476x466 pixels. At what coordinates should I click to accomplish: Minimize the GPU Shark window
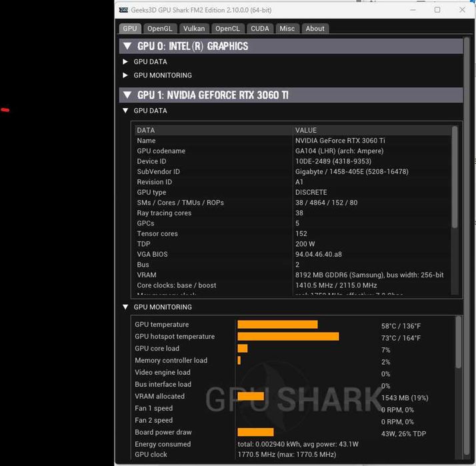413,10
